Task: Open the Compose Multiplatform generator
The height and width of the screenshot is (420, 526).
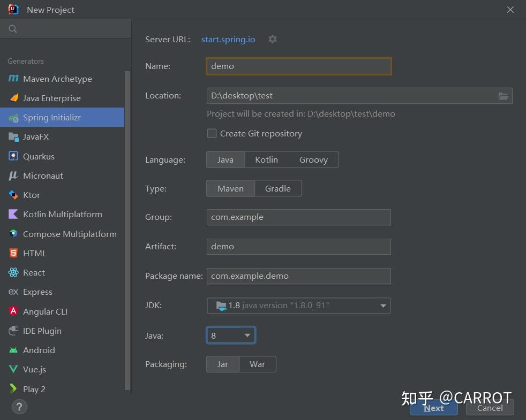Action: tap(70, 234)
